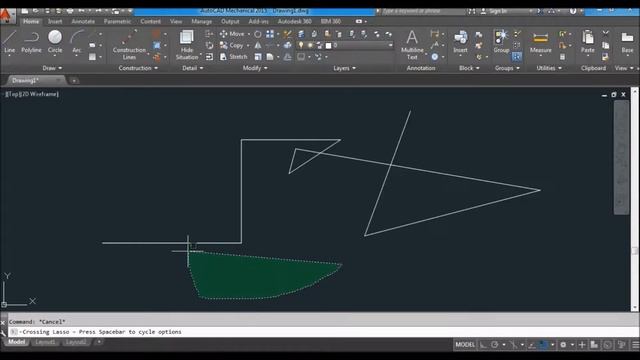Image resolution: width=640 pixels, height=360 pixels.
Task: Click the Copy Clip icon in Clipboard
Action: (x=606, y=45)
